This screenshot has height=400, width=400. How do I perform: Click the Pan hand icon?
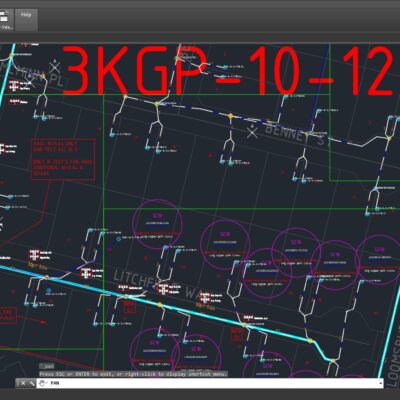pos(42,383)
